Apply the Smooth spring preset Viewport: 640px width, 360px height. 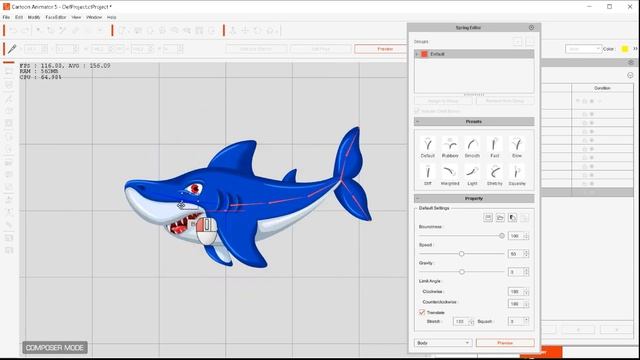pos(472,147)
